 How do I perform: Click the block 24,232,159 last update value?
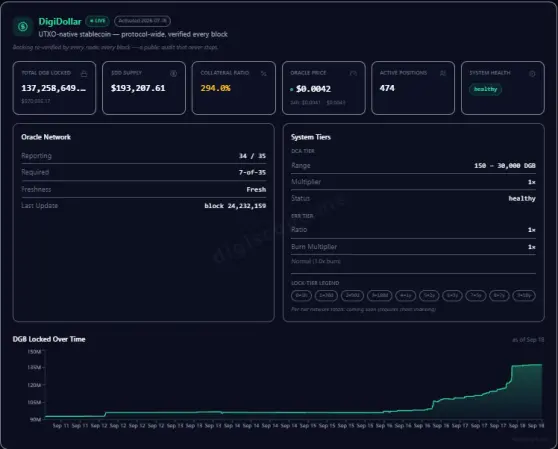click(x=235, y=206)
